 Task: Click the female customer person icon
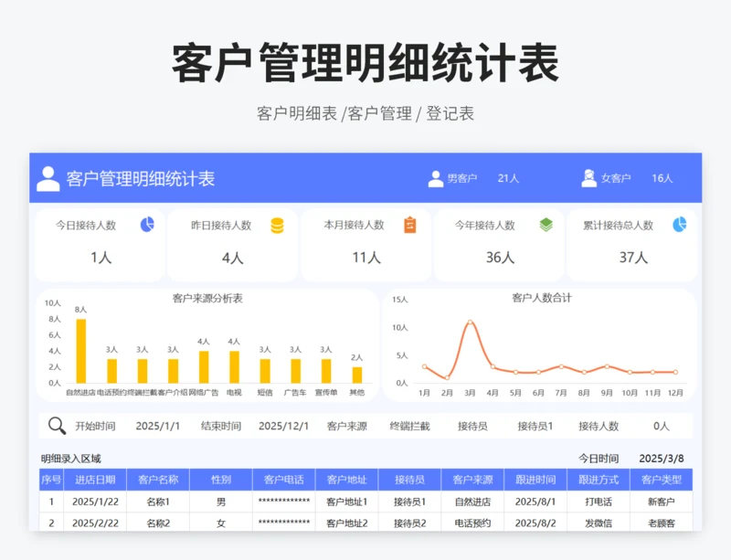click(589, 178)
